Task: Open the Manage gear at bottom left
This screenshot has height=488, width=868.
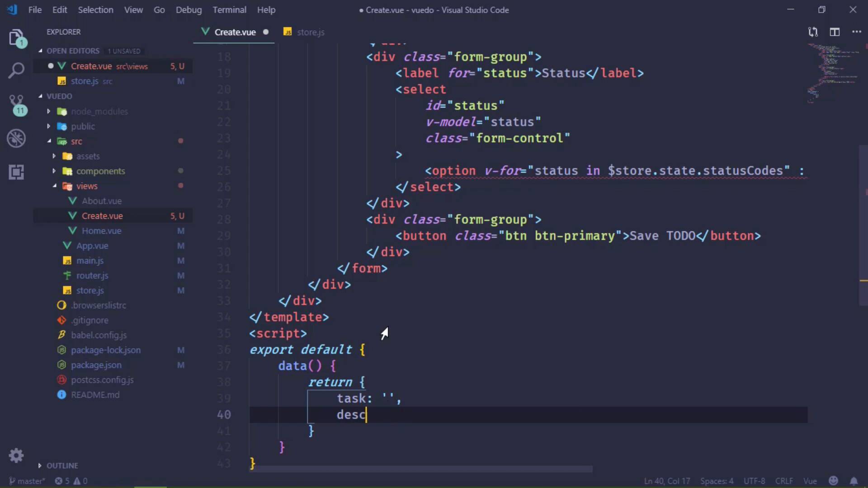Action: (16, 455)
